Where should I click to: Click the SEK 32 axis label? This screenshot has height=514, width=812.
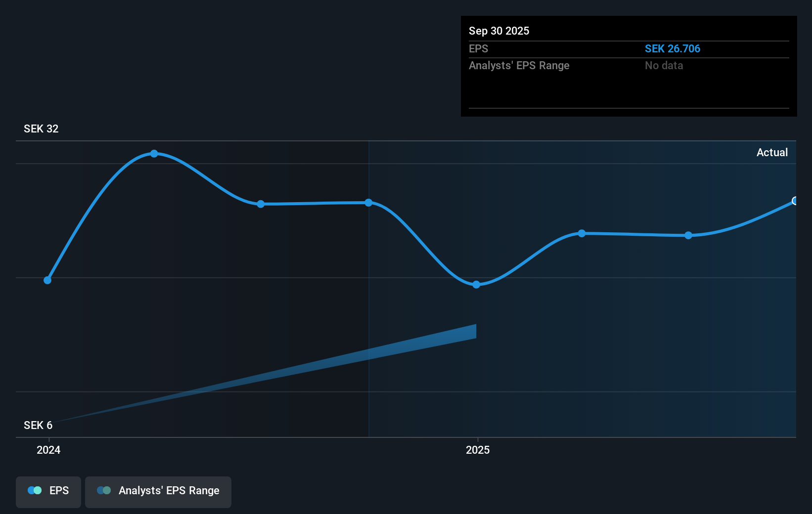point(41,128)
